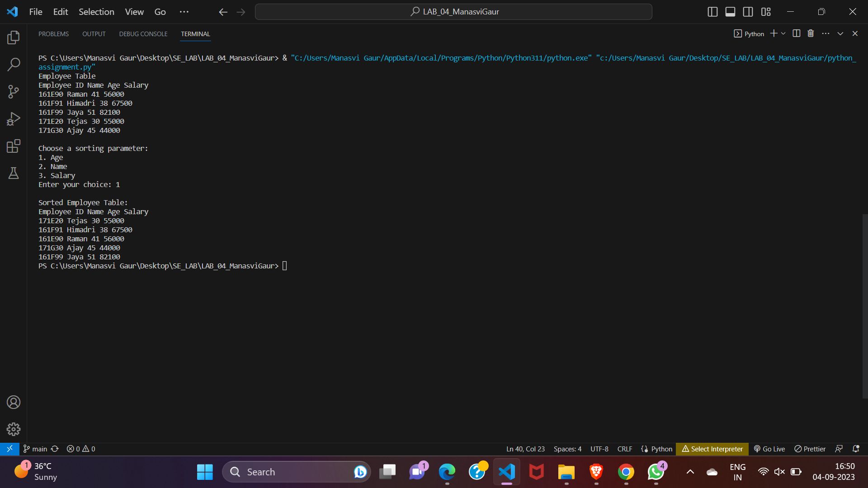Click the VS Code logo icon
This screenshot has height=488, width=868.
click(x=12, y=12)
